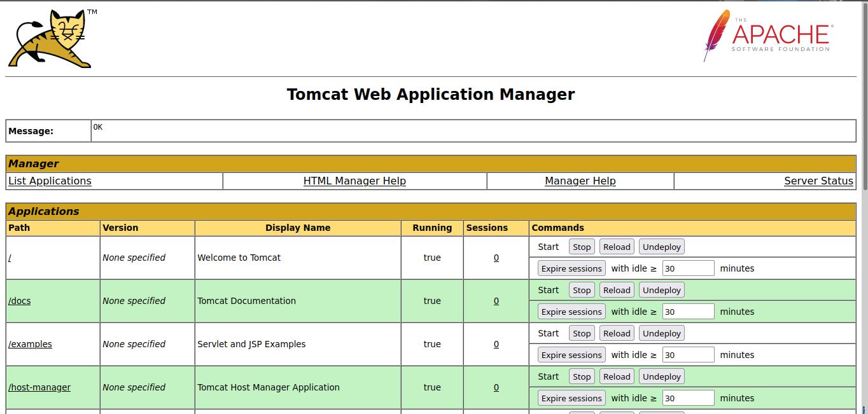Reload the /host-manager application

pyautogui.click(x=617, y=376)
